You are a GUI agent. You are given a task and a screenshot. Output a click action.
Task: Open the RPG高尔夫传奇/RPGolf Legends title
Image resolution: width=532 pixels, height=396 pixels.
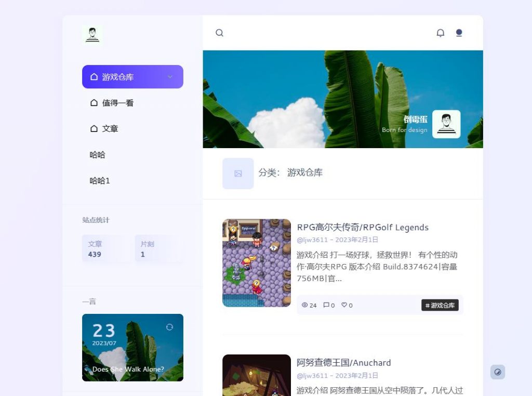(x=363, y=227)
